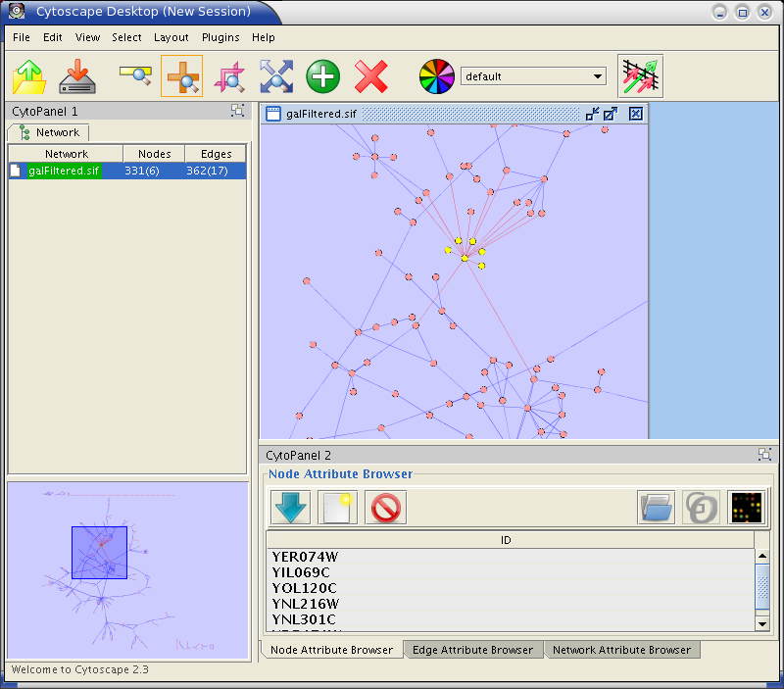The image size is (784, 689).
Task: Click the blue down arrow in Attribute Browser
Action: [290, 507]
